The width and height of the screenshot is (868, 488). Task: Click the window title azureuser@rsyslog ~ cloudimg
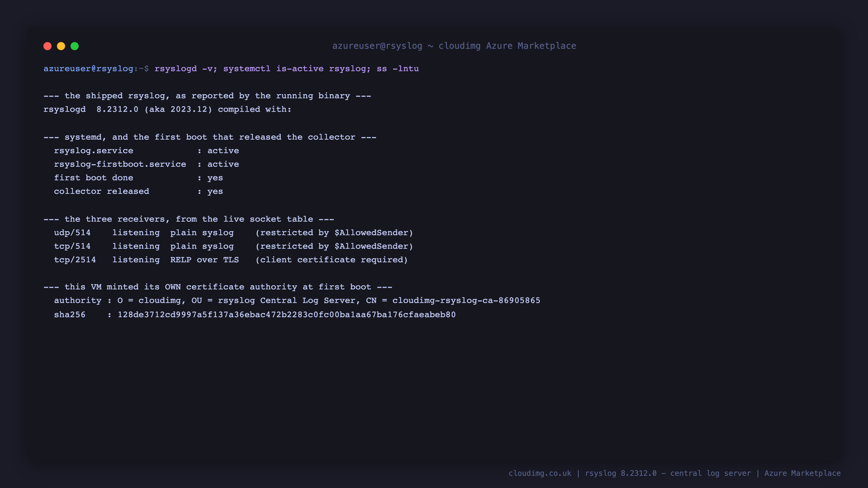pyautogui.click(x=454, y=46)
